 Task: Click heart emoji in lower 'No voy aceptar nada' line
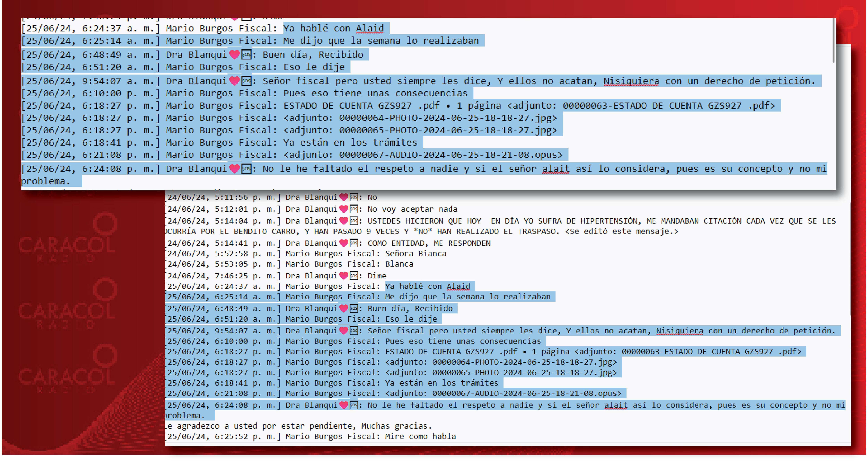343,209
